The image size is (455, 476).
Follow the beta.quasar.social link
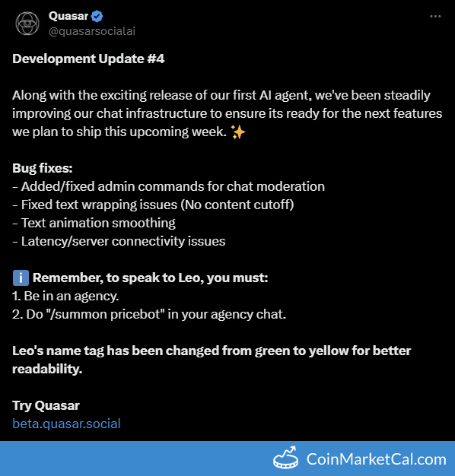tap(66, 424)
